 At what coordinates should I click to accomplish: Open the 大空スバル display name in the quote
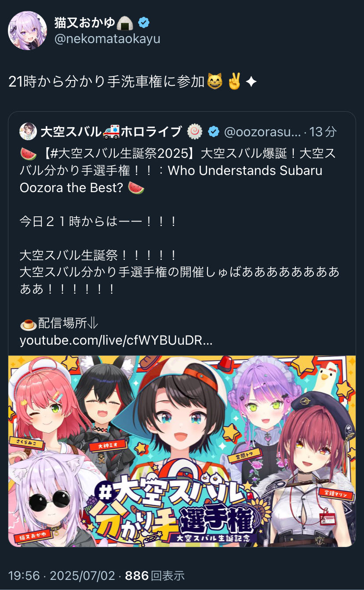click(71, 131)
